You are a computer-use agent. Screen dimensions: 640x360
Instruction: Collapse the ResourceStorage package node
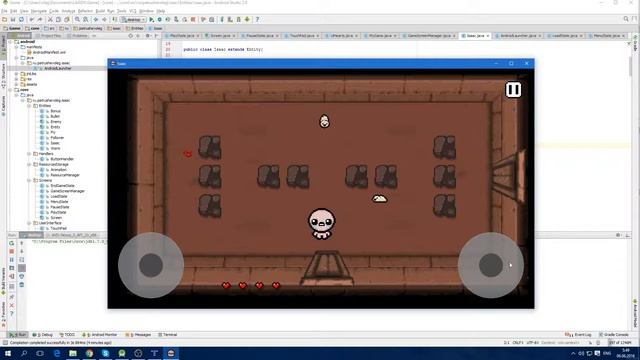click(29, 164)
